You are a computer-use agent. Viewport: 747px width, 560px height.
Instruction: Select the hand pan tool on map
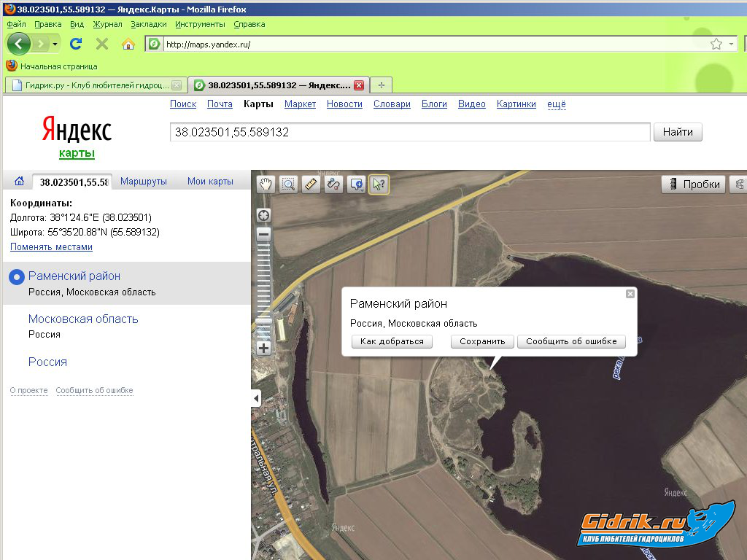click(x=266, y=184)
